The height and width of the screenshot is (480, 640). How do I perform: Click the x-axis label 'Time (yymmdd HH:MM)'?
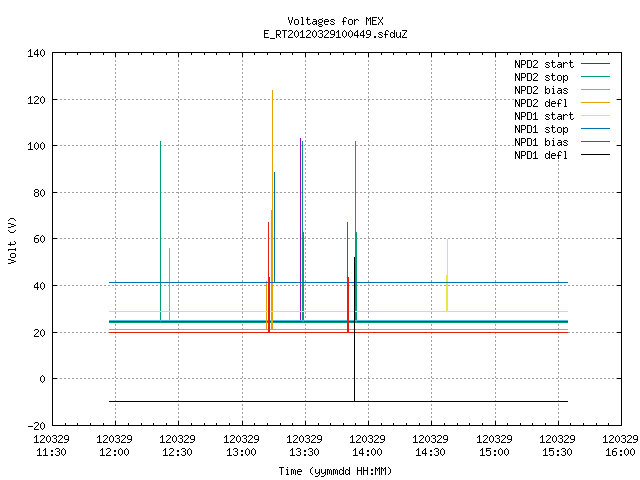[335, 471]
